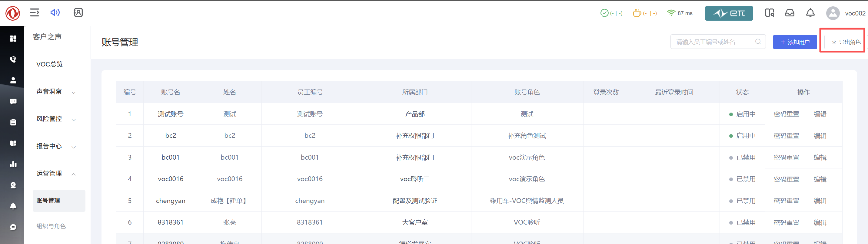Expand the 风险管控 menu
868x244 pixels.
tap(56, 119)
